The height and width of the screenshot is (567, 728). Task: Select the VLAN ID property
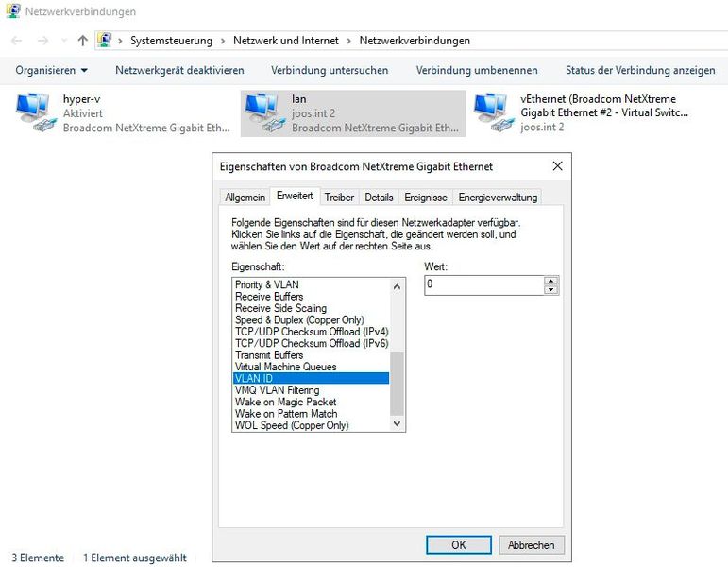click(311, 378)
